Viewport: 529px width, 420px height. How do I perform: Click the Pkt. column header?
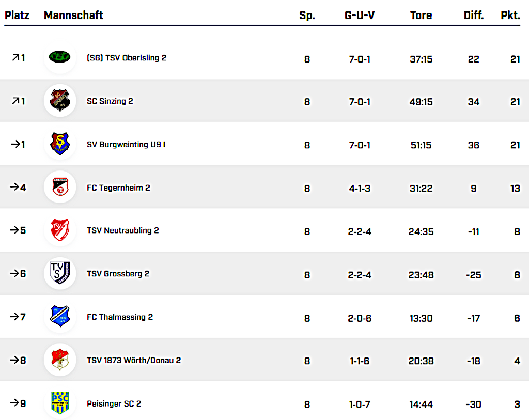tap(510, 15)
